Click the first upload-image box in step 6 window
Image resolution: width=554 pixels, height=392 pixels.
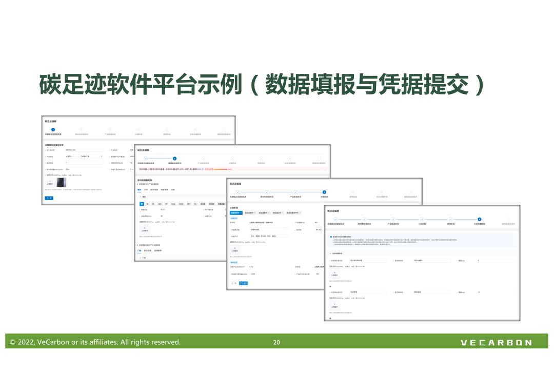coord(334,273)
